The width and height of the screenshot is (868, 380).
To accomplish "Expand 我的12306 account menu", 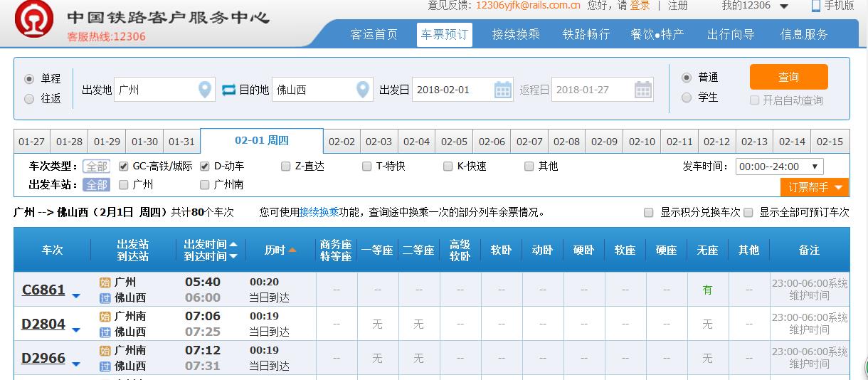I will (x=755, y=6).
